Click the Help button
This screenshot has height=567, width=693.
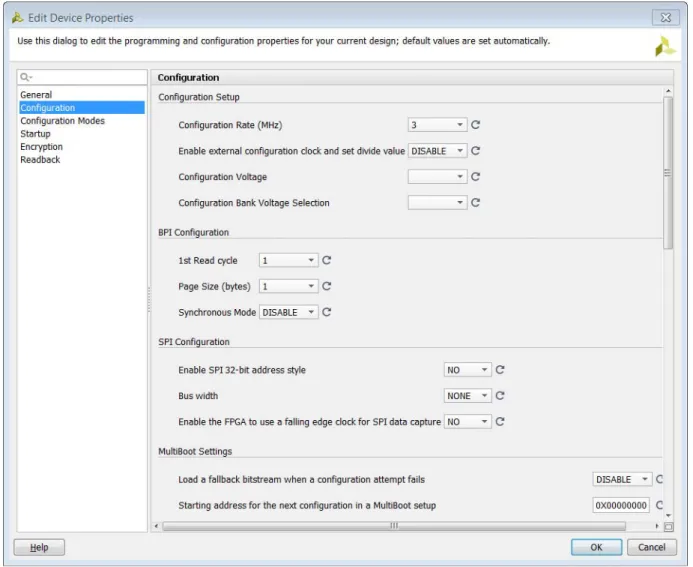click(39, 547)
